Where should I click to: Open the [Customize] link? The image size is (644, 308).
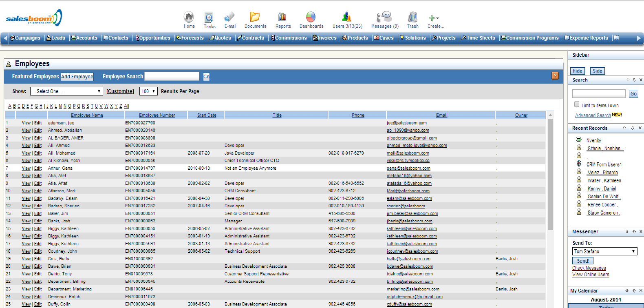tap(120, 91)
